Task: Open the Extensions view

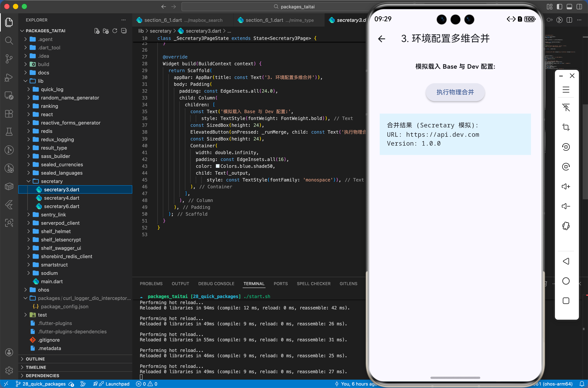Action: (x=9, y=114)
